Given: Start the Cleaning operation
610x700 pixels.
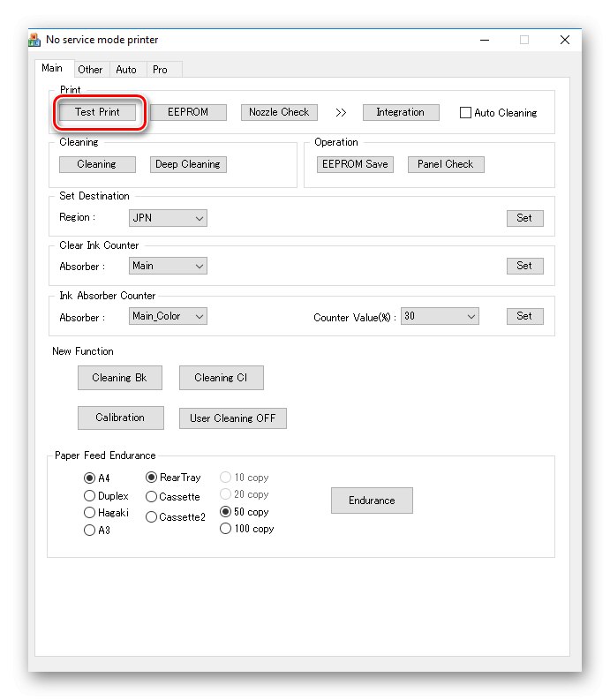Looking at the screenshot, I should [97, 164].
